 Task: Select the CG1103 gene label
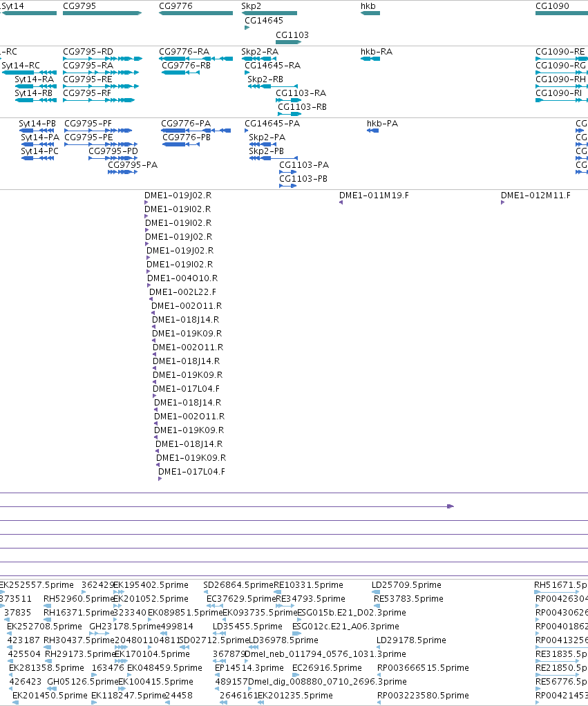292,35
